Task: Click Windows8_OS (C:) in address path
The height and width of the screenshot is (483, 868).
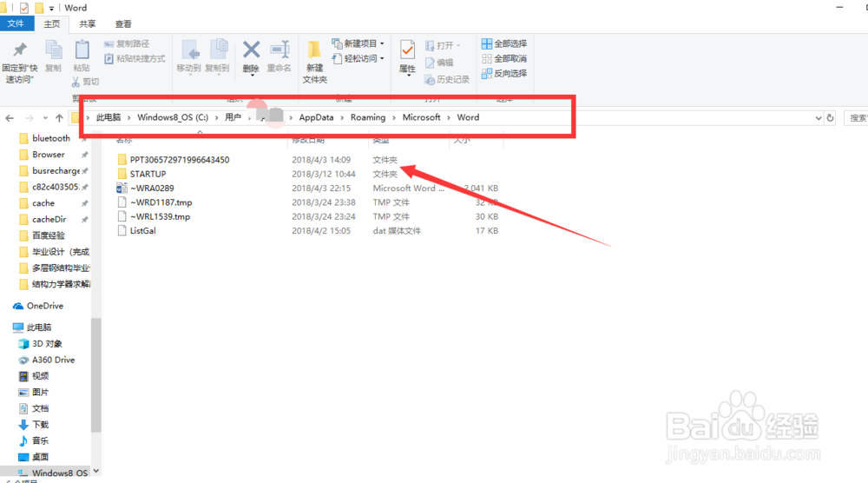Action: pyautogui.click(x=173, y=117)
